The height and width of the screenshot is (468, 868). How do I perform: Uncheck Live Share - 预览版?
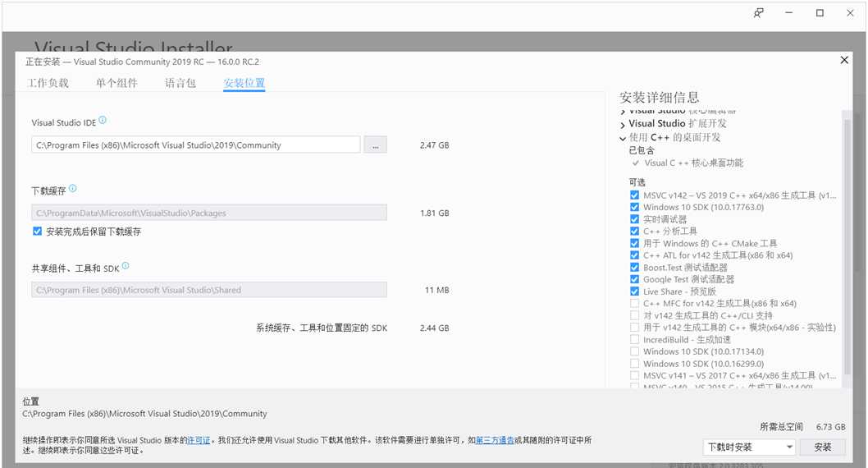pos(634,291)
